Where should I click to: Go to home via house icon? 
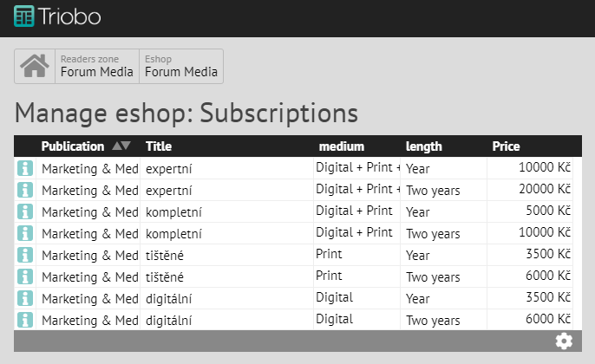tap(35, 66)
